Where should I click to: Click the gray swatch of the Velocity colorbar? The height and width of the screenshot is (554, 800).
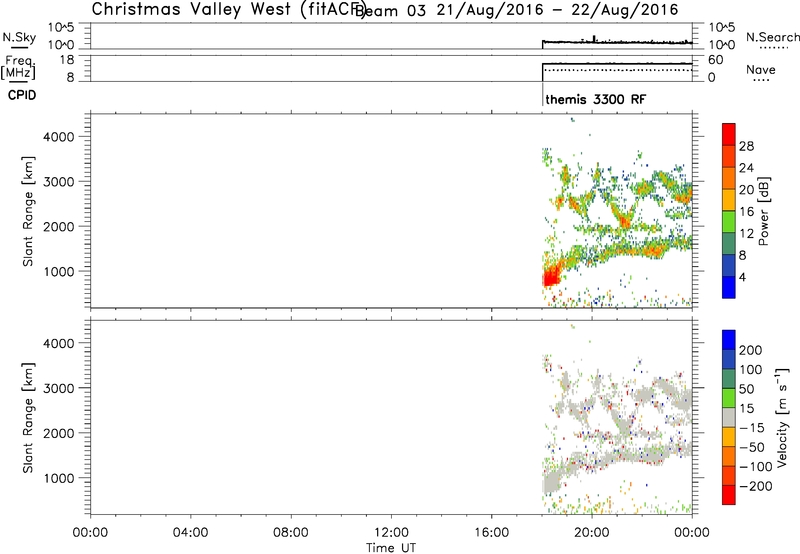pyautogui.click(x=729, y=417)
